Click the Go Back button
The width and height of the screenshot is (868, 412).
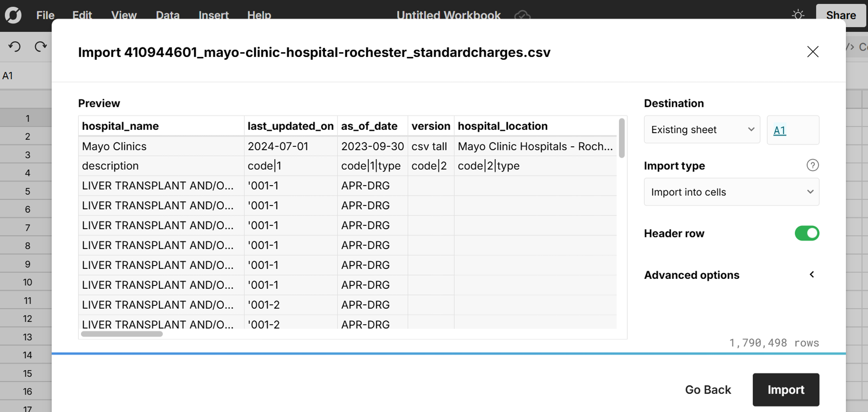708,389
